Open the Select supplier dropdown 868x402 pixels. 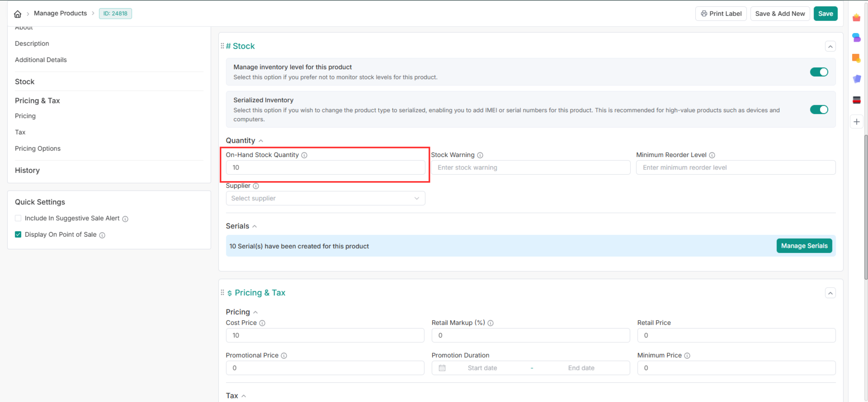coord(326,199)
